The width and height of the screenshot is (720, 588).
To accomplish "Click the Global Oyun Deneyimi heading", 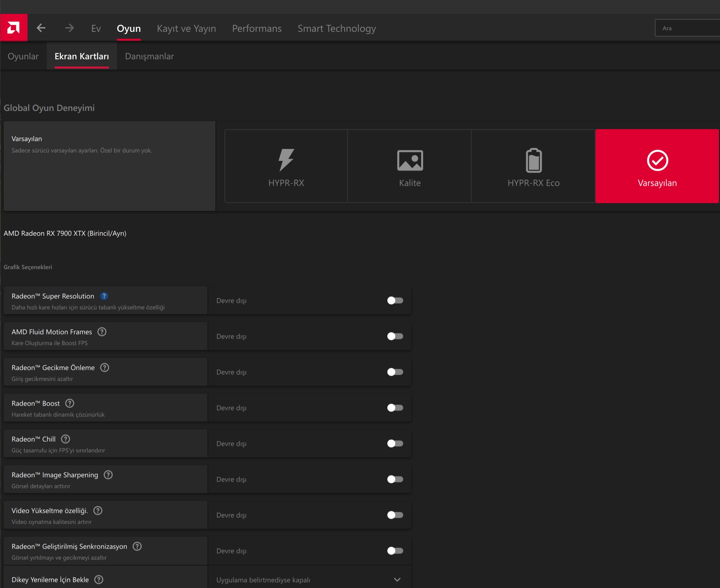I will pos(49,108).
